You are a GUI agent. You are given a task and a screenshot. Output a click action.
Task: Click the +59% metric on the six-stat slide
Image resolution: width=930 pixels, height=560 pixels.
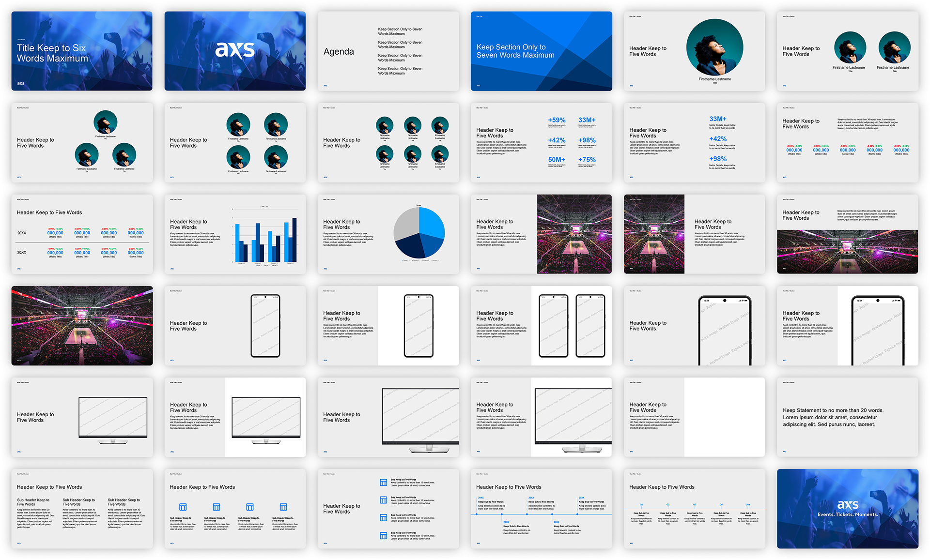[557, 120]
